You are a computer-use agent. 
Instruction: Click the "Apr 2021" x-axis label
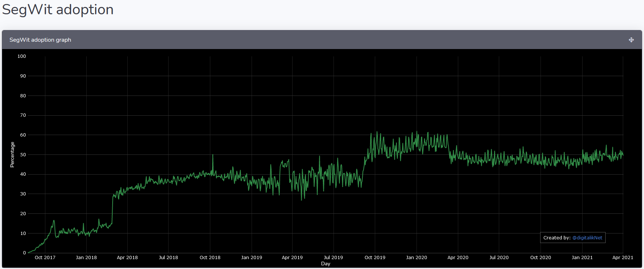click(623, 258)
